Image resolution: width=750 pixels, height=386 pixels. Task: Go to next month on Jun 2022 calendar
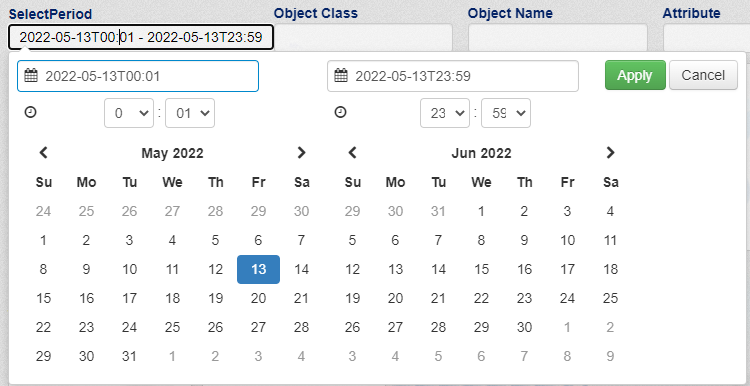(x=610, y=153)
